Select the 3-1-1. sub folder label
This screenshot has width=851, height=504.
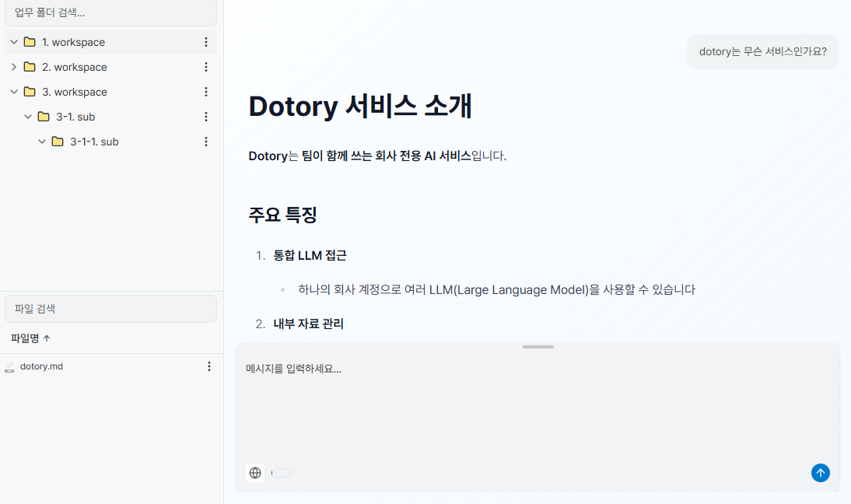pyautogui.click(x=94, y=142)
